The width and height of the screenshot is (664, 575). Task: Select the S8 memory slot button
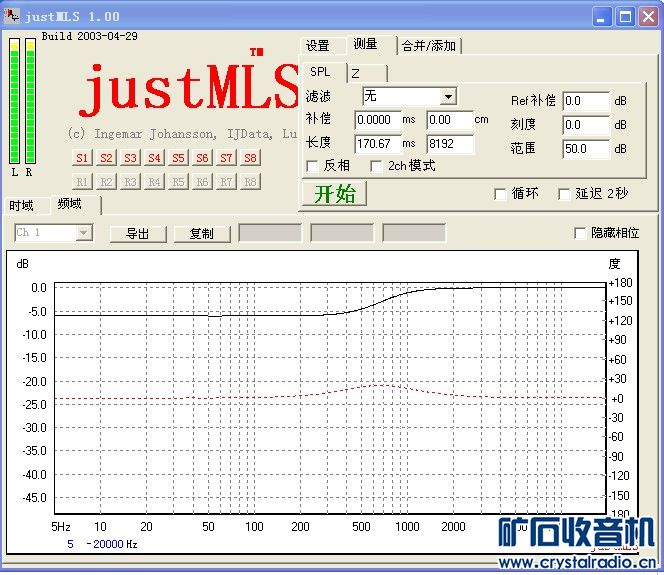[250, 158]
